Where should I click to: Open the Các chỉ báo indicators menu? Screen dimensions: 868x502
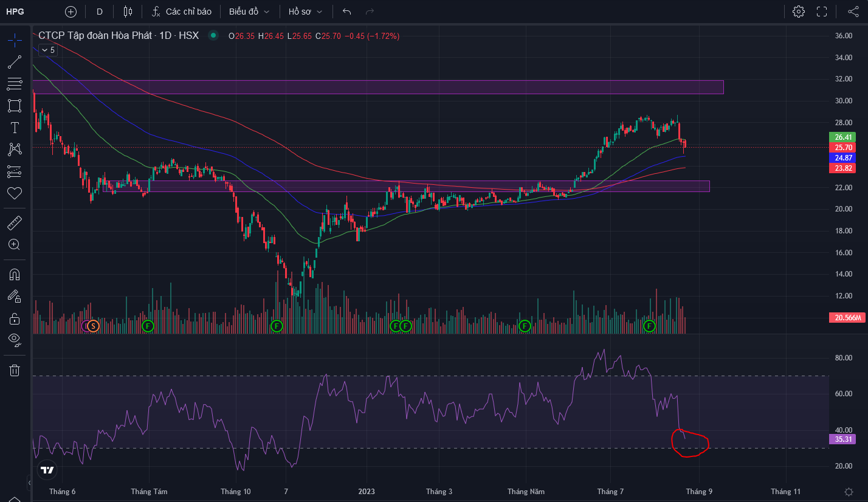pos(181,12)
